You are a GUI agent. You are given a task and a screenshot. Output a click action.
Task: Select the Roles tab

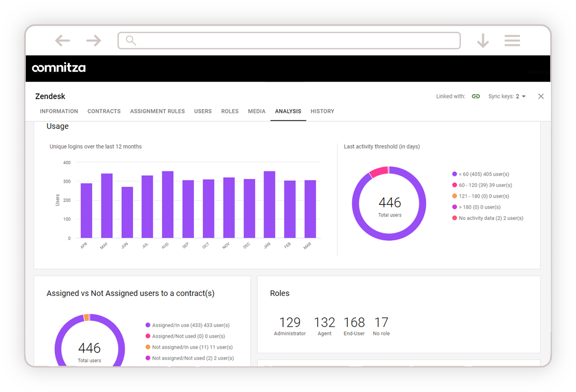(x=230, y=111)
